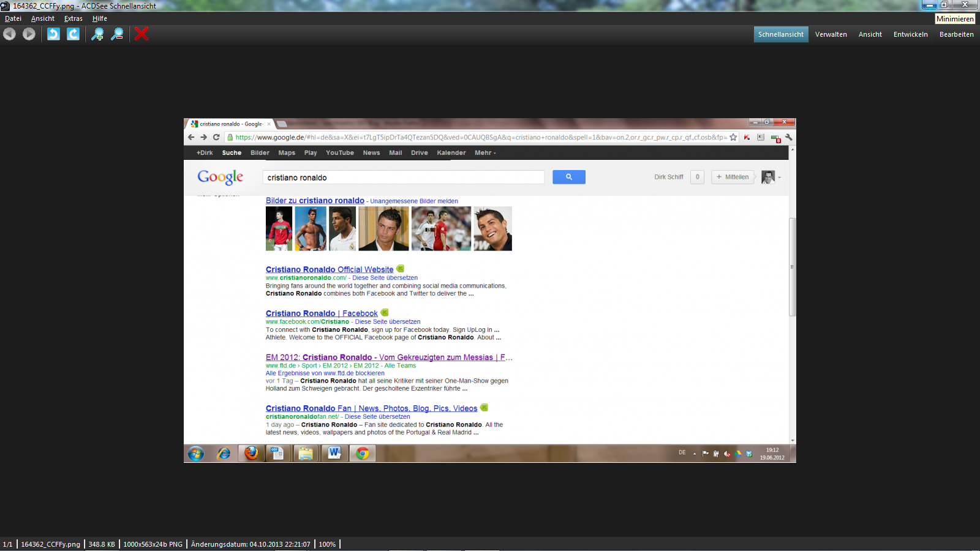Viewport: 980px width, 551px height.
Task: Switch to the Ansicht mode tab
Action: (870, 34)
